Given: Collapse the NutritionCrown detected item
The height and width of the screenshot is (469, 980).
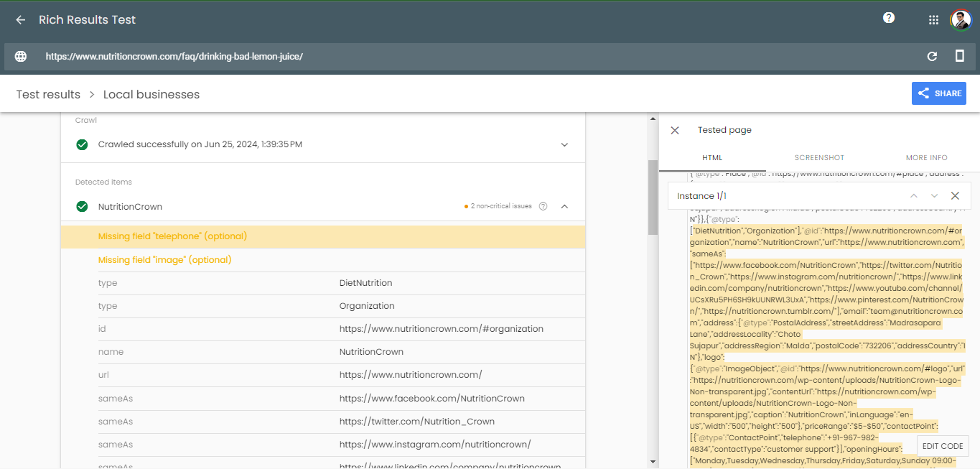Looking at the screenshot, I should pyautogui.click(x=564, y=207).
